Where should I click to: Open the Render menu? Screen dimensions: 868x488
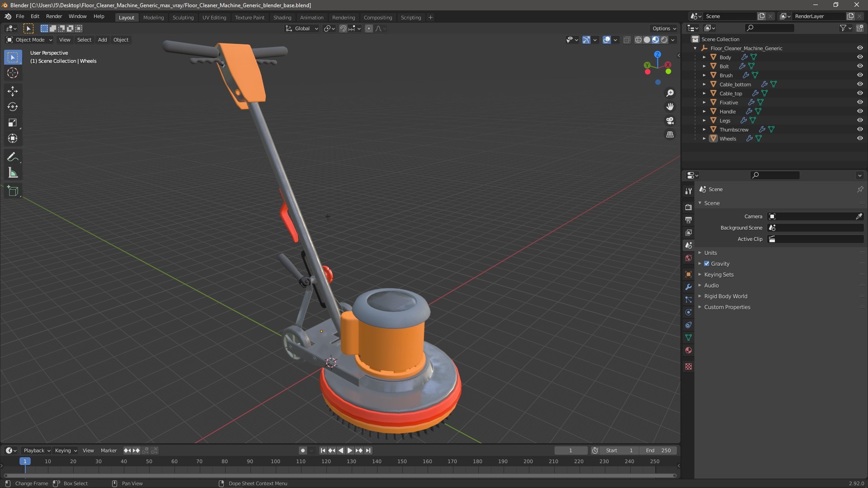[54, 16]
